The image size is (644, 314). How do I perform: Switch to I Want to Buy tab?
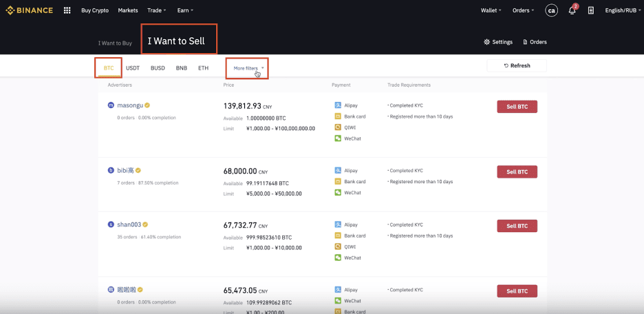pyautogui.click(x=115, y=43)
